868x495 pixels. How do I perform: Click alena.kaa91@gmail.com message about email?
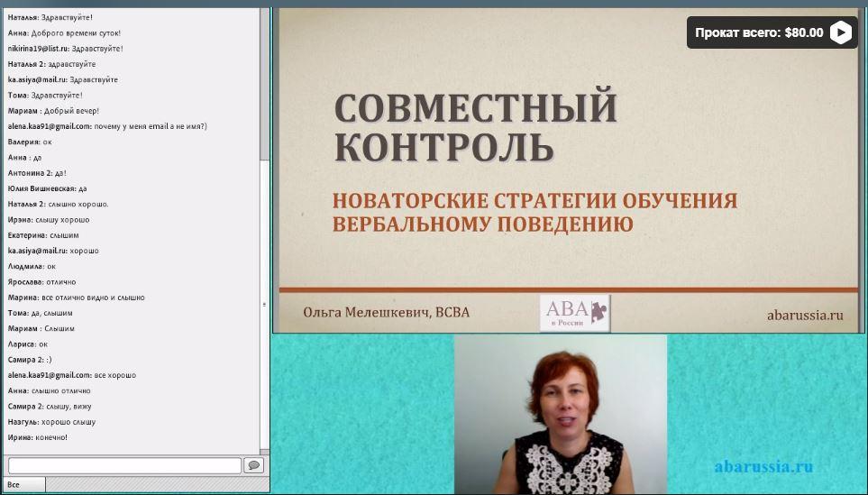tap(107, 126)
